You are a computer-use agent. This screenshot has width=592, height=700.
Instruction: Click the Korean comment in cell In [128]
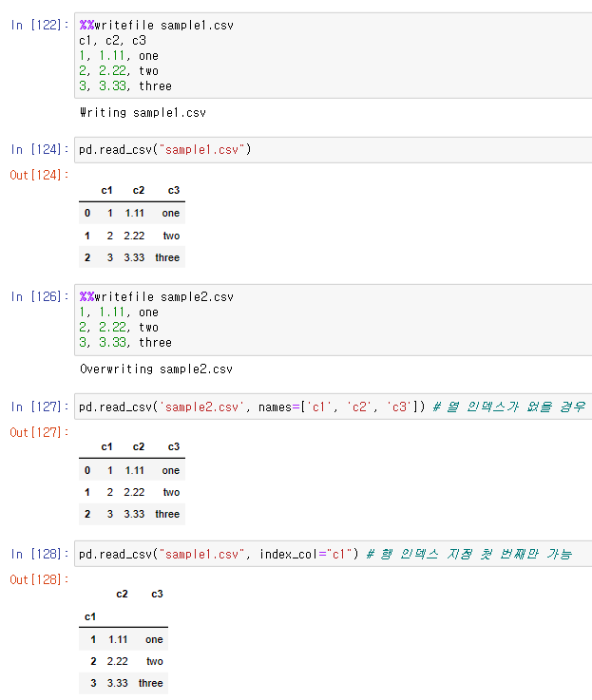(x=469, y=554)
